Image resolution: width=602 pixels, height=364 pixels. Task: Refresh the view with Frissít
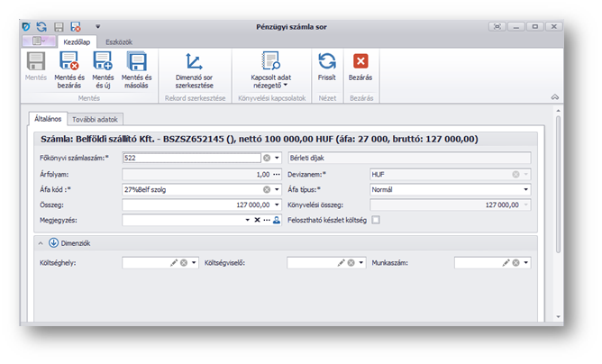[x=327, y=62]
